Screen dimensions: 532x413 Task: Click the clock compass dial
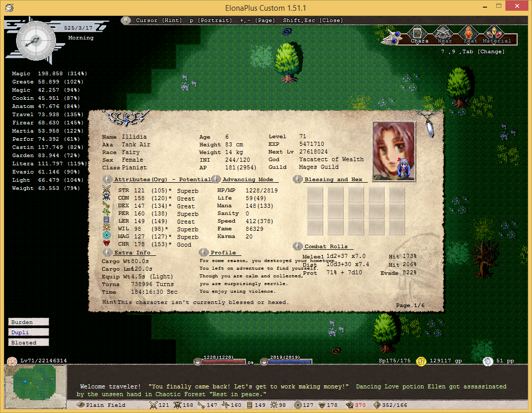pyautogui.click(x=36, y=41)
